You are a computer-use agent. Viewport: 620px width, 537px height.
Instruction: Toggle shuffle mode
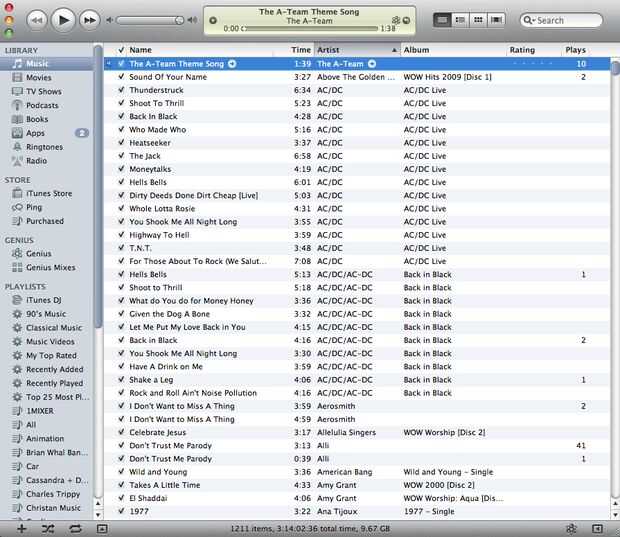click(48, 529)
